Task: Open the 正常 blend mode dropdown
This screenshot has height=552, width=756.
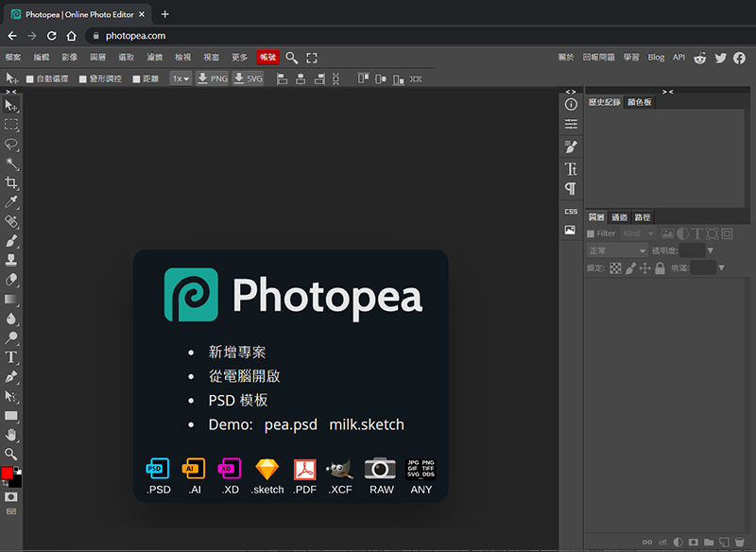Action: pyautogui.click(x=617, y=250)
